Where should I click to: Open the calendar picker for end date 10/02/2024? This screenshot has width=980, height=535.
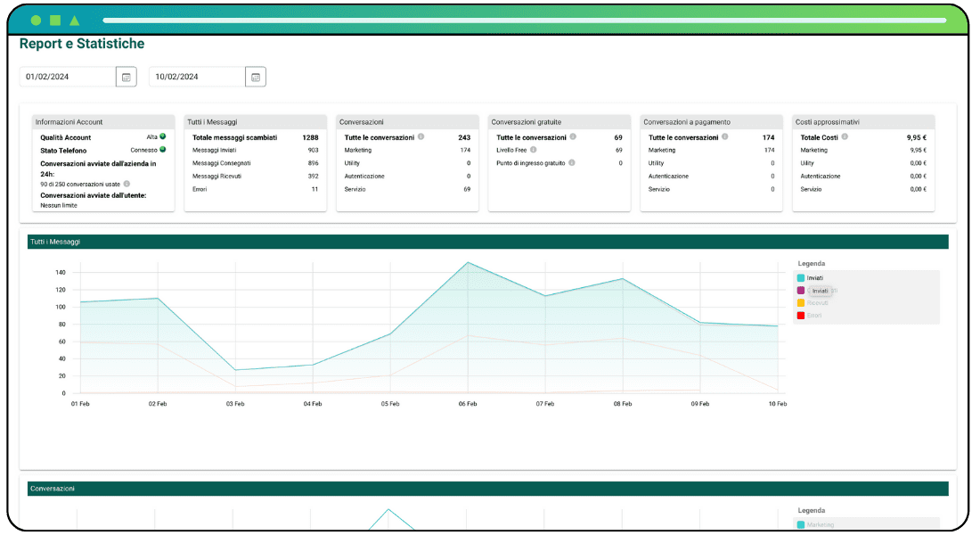pyautogui.click(x=256, y=77)
